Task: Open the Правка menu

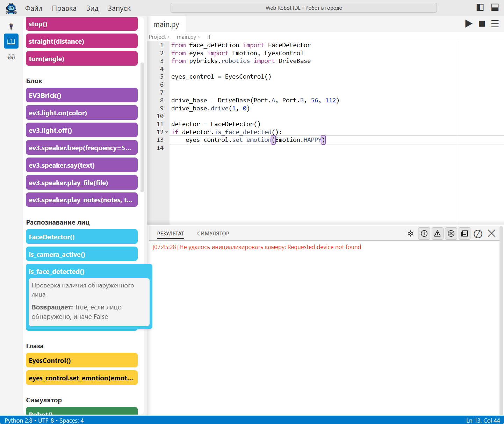Action: pos(64,8)
